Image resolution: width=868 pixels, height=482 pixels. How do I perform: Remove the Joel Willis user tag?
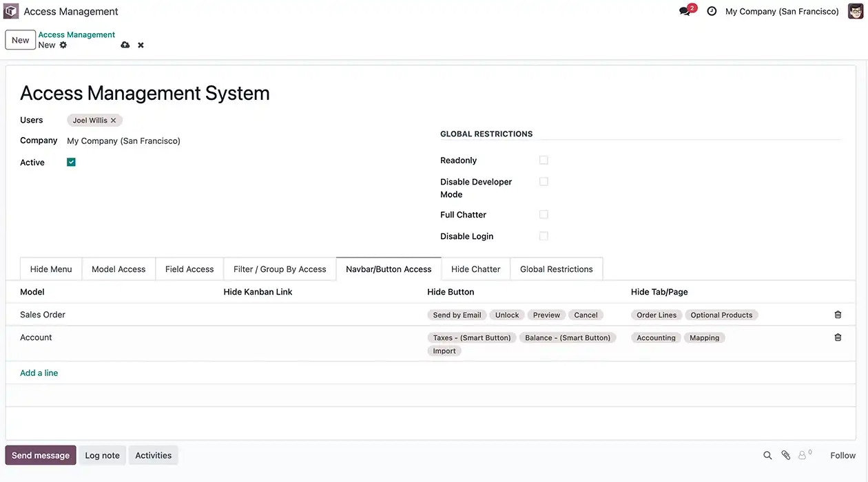pos(112,120)
